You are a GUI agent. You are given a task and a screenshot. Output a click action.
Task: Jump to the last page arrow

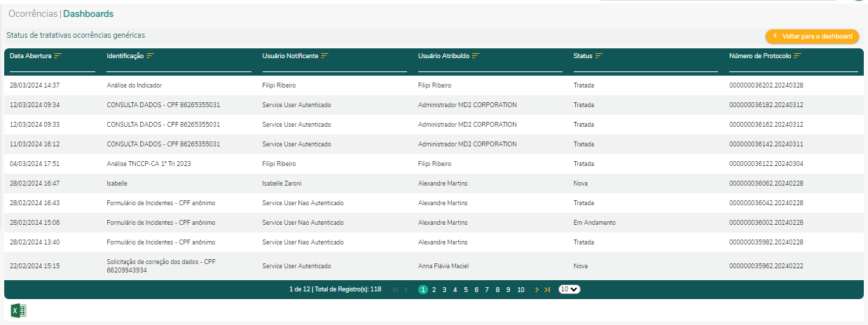coord(547,289)
